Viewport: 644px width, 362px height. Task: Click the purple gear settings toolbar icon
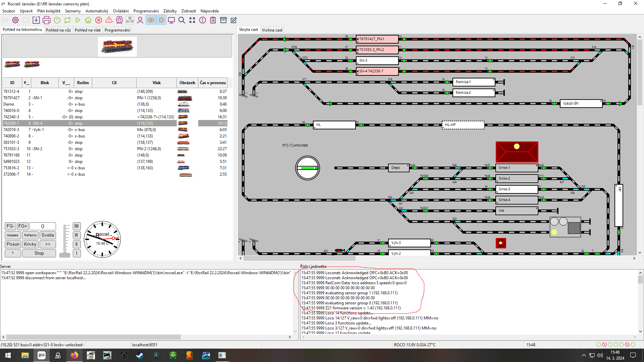coord(15,20)
